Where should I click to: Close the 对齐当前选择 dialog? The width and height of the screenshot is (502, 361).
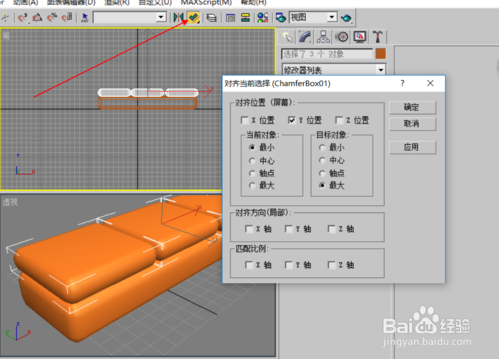(x=430, y=83)
